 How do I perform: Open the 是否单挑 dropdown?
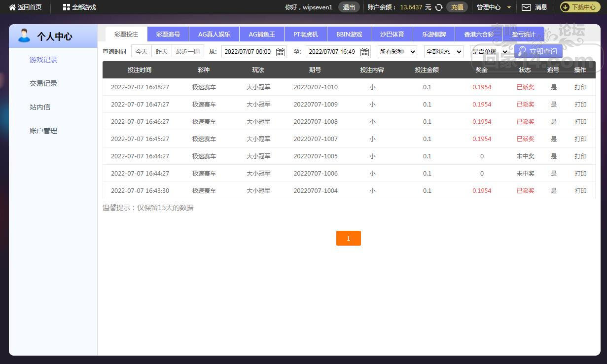coord(489,52)
